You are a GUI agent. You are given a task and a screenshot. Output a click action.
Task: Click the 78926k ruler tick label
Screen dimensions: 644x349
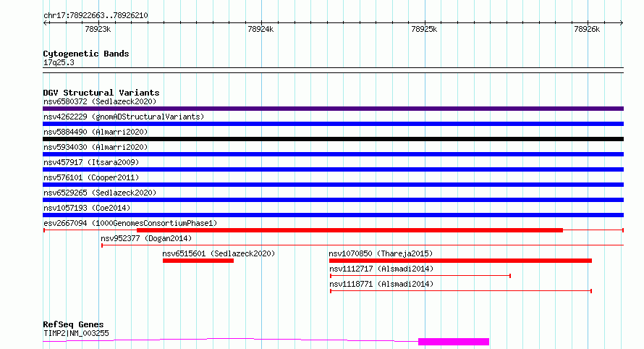(x=587, y=29)
